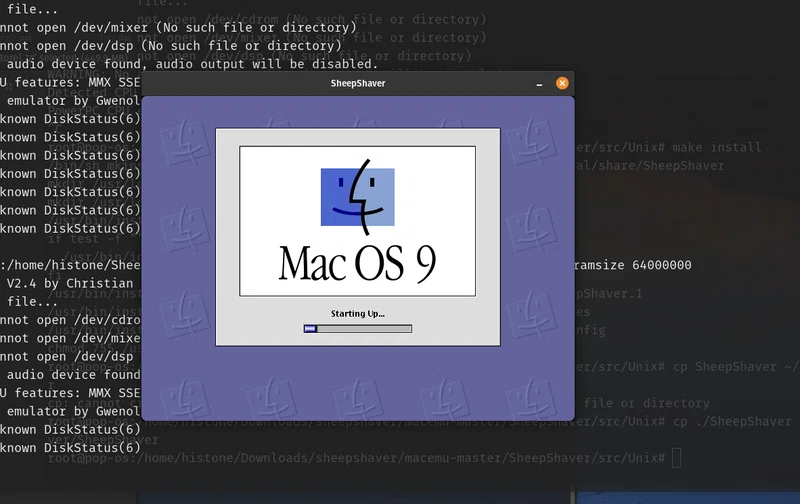Click the 'Mac OS 9' title text

pos(357,264)
